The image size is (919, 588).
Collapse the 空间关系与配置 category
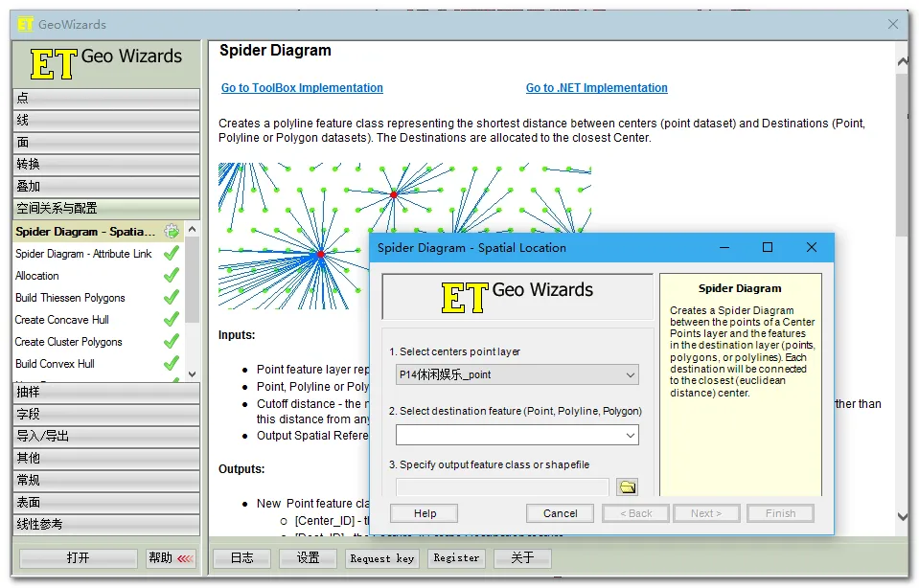click(x=106, y=209)
